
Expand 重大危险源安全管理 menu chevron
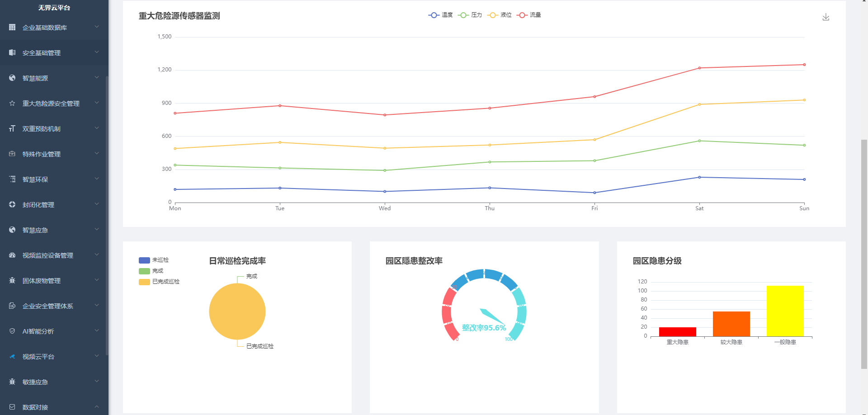(97, 103)
